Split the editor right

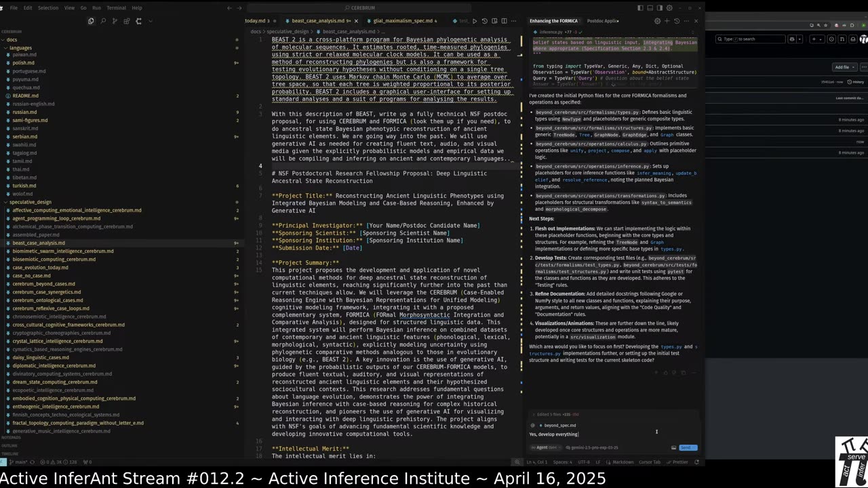[x=504, y=21]
